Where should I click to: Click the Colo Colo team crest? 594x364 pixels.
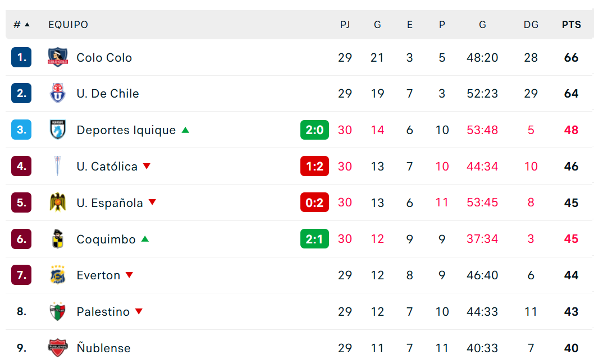click(58, 57)
